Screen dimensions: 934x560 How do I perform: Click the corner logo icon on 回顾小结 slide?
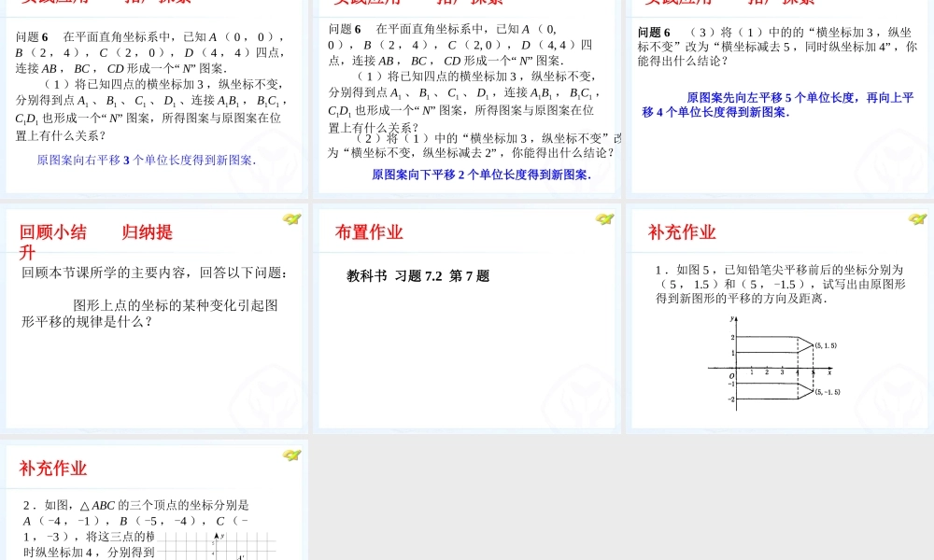pos(291,219)
